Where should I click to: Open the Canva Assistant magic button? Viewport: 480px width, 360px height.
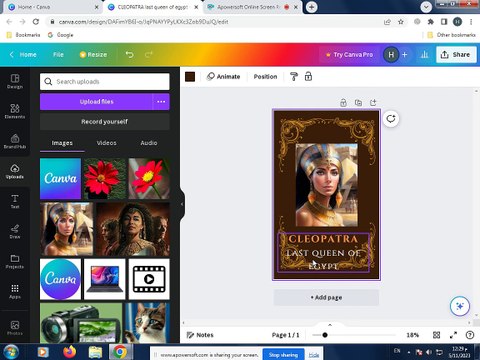[x=460, y=306]
